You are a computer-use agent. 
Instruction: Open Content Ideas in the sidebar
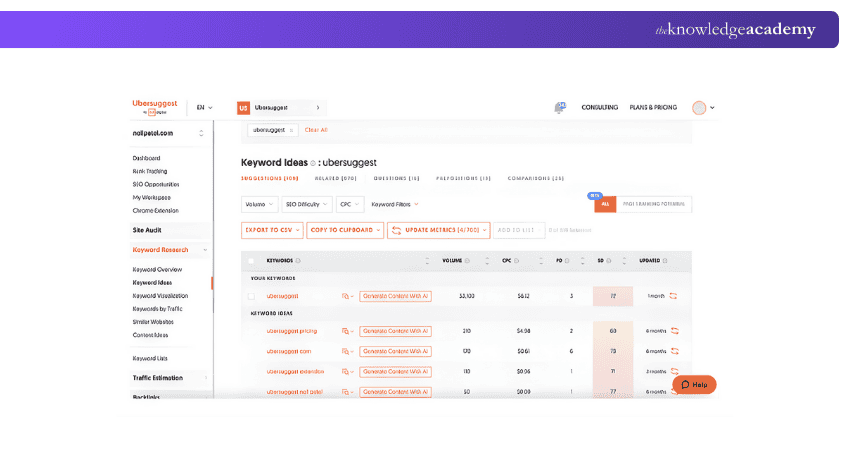point(150,335)
